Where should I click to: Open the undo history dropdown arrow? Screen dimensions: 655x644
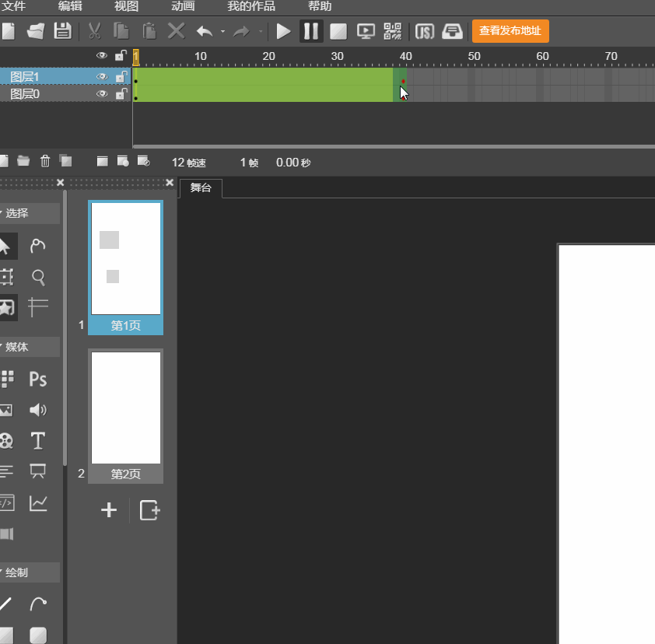[222, 32]
